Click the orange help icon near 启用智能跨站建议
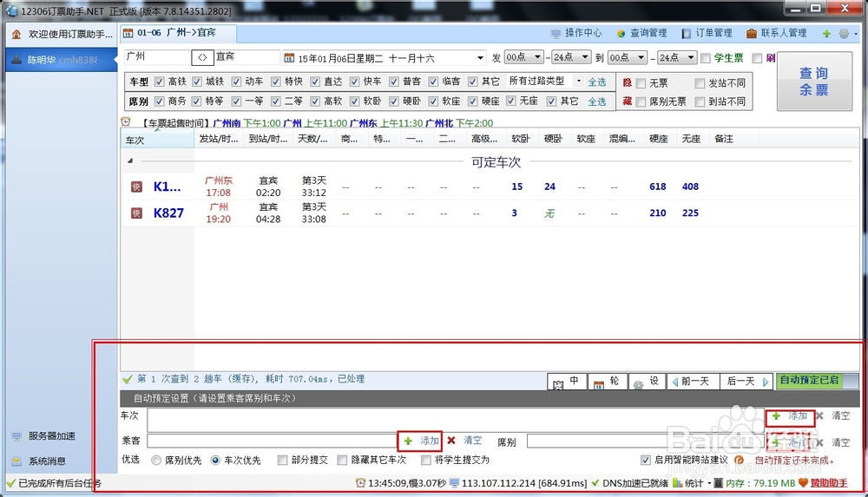 point(739,460)
